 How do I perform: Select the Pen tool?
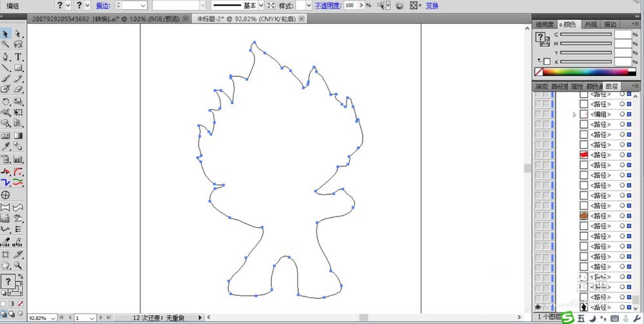point(6,57)
